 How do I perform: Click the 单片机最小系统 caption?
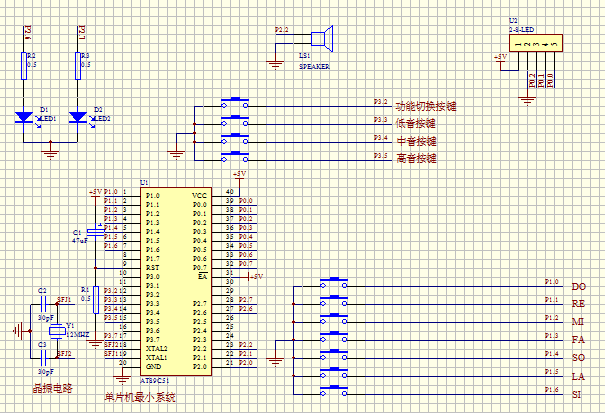click(140, 397)
